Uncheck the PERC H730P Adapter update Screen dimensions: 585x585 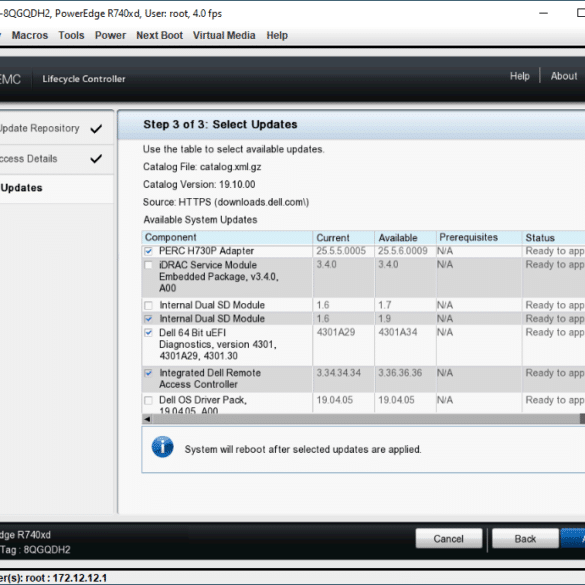[148, 251]
